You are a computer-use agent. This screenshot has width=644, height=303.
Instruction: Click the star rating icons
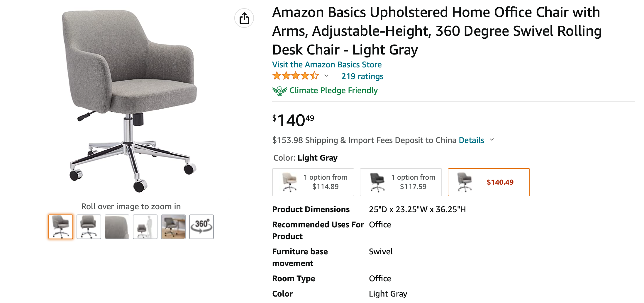coord(296,76)
